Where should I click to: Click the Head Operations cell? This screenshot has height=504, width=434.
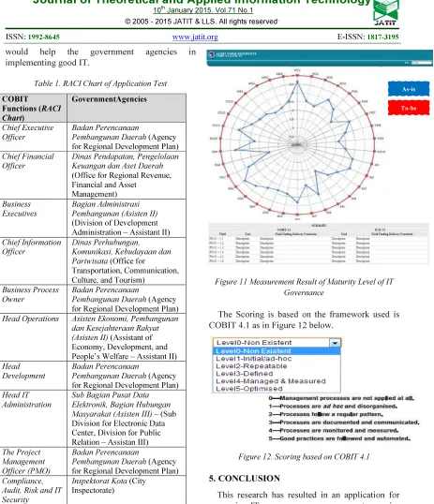pyautogui.click(x=34, y=337)
